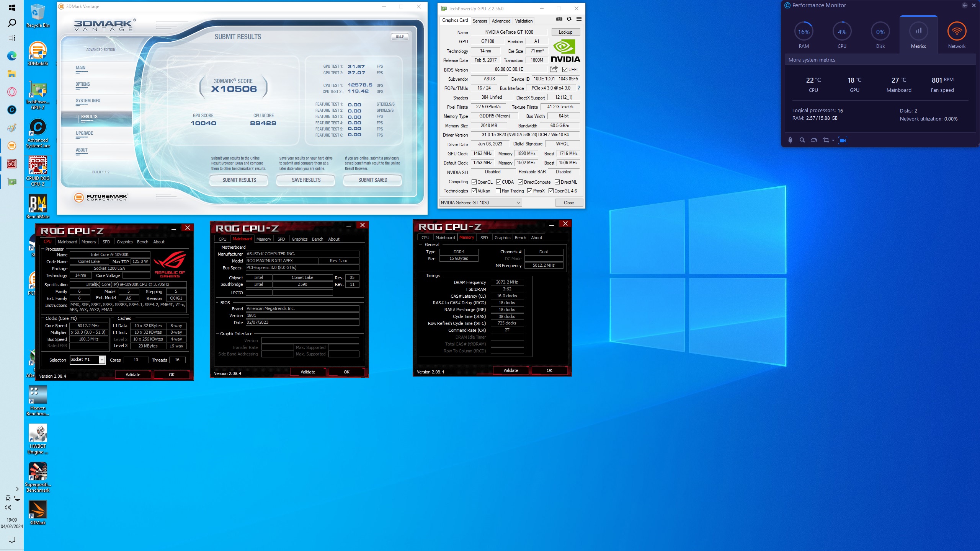Click the ROG CPU-Z taskbar icon

coord(12,164)
